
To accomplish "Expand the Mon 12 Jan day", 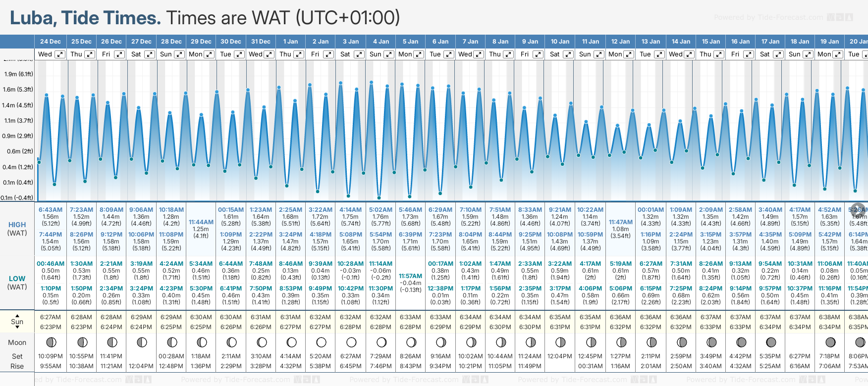I will click(628, 54).
